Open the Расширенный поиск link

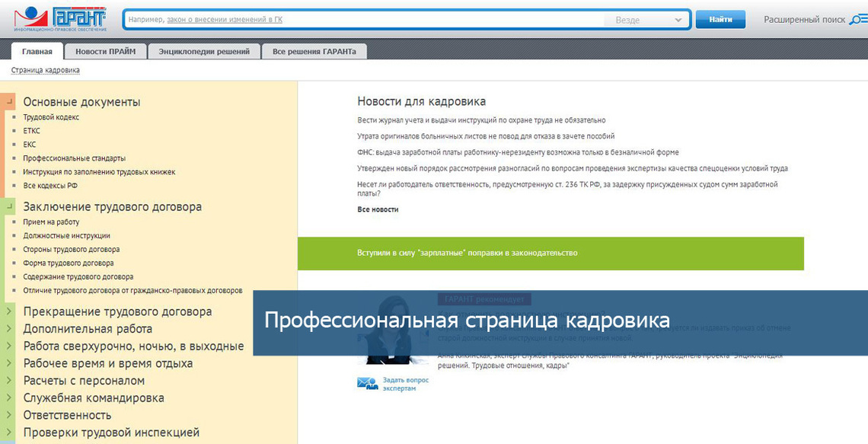[x=804, y=20]
